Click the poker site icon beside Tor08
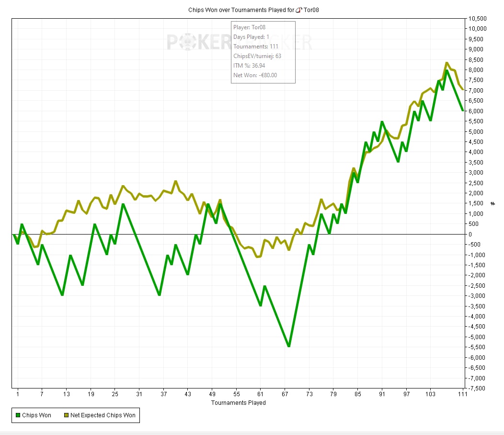The image size is (504, 435). (298, 10)
